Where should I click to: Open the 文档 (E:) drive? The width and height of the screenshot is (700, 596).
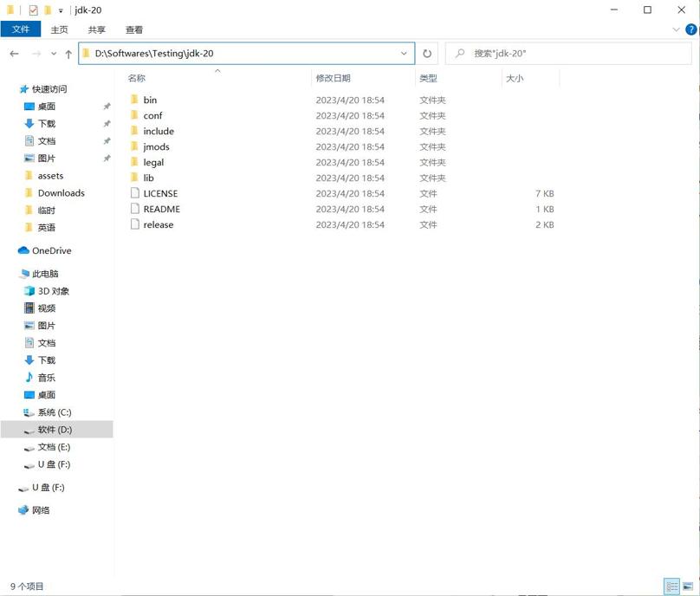coord(54,447)
